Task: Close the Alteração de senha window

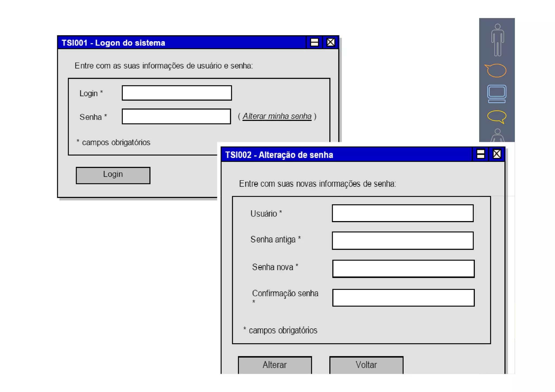Action: click(x=496, y=154)
